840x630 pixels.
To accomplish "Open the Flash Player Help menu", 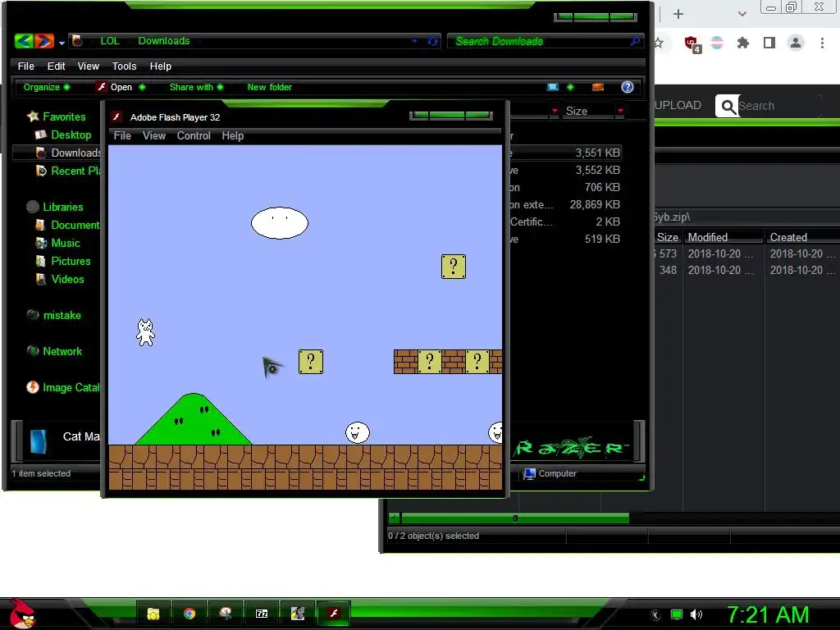I will click(x=233, y=135).
